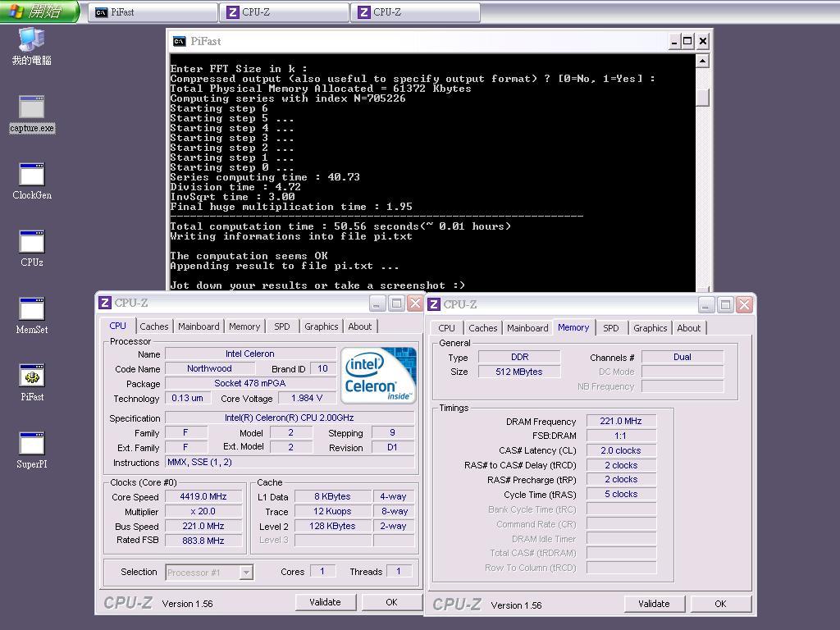Select the ClockGen desktop icon
Viewport: 840px width, 630px height.
pos(32,181)
